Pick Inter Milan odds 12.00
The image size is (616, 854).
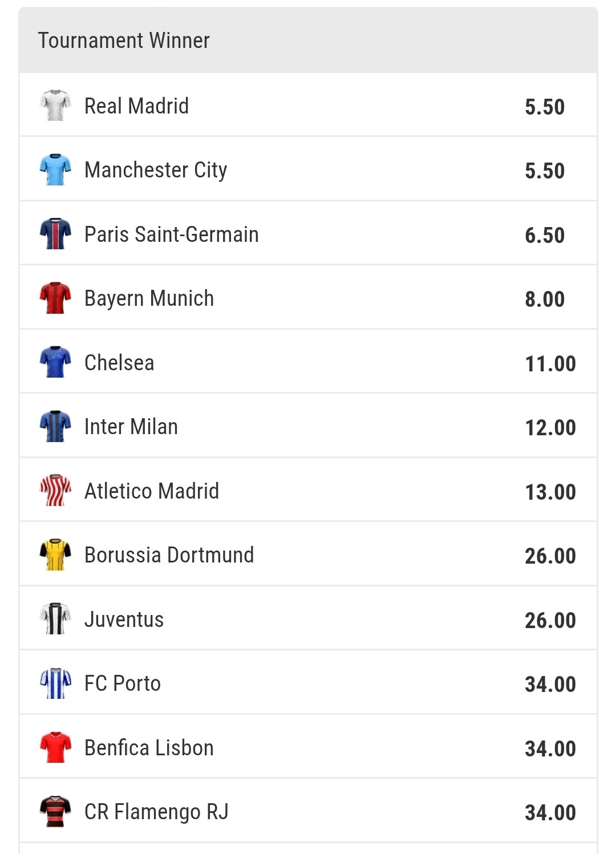coord(550,427)
